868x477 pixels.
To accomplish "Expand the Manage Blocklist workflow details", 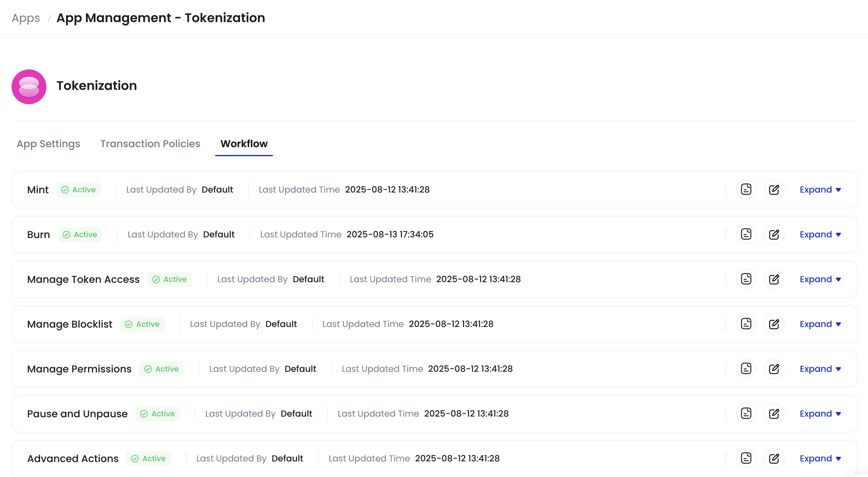I will [x=820, y=324].
